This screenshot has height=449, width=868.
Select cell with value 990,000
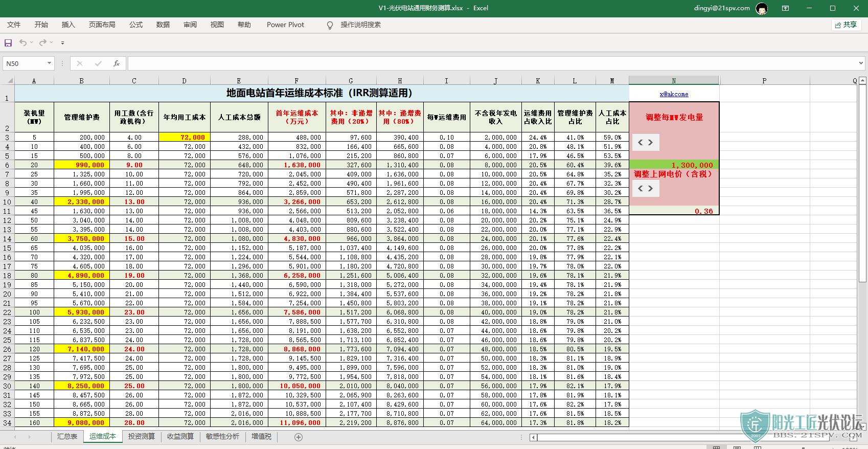point(82,165)
